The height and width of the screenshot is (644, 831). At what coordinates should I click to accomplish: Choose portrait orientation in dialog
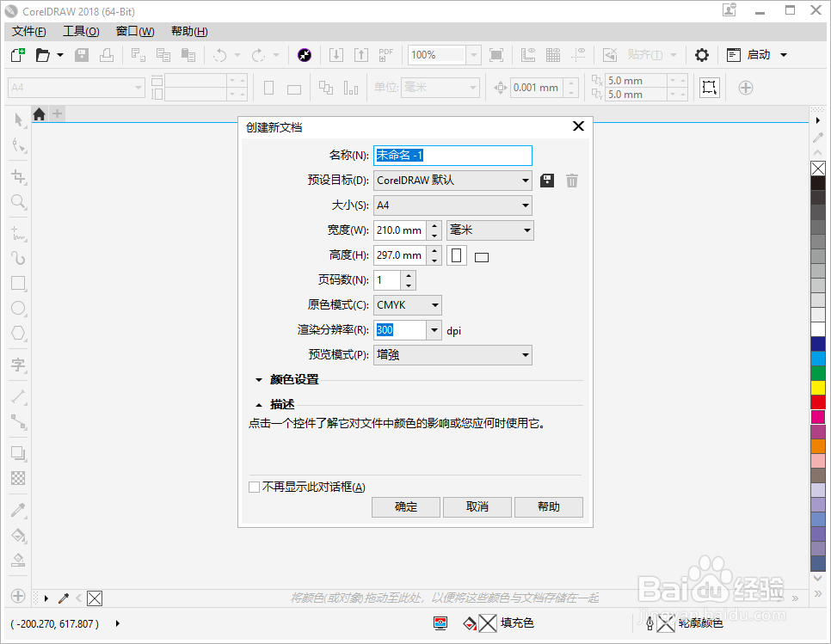[x=456, y=256]
